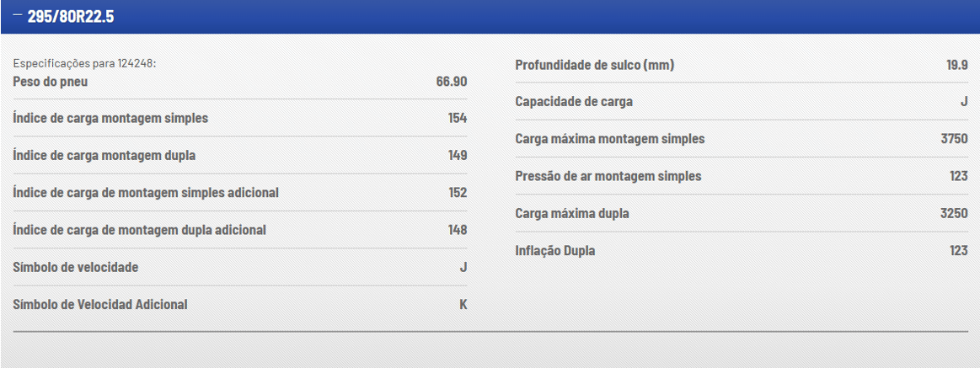Select the 149 dual load index value
Viewport: 980px width, 368px height.
pyautogui.click(x=458, y=156)
